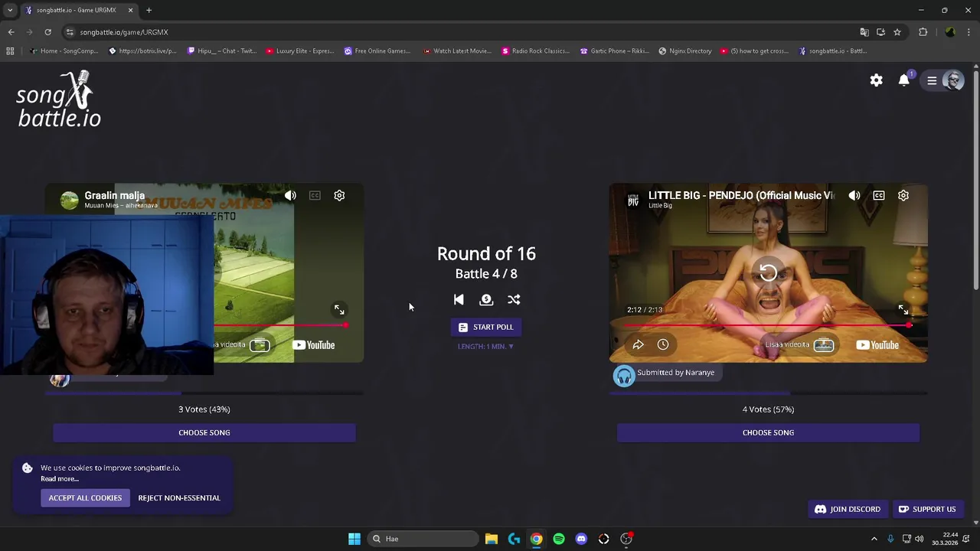Click the Support Us button
The height and width of the screenshot is (551, 980).
click(926, 509)
